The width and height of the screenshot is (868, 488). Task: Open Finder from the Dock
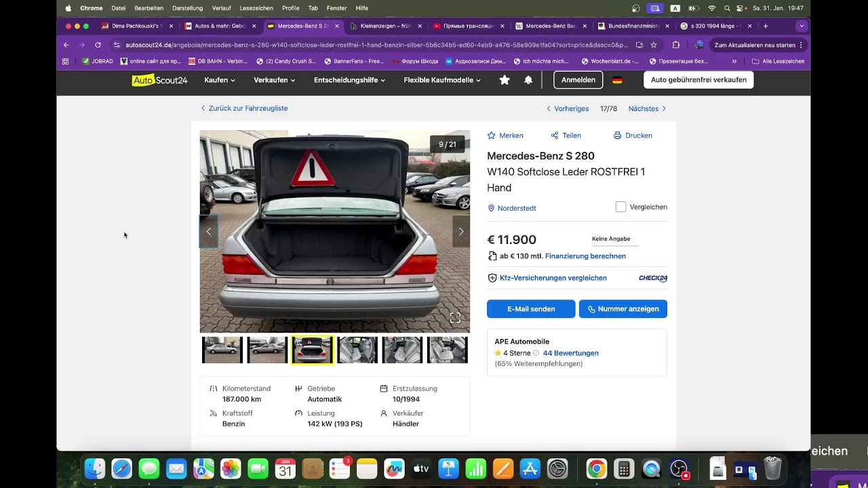pos(95,468)
